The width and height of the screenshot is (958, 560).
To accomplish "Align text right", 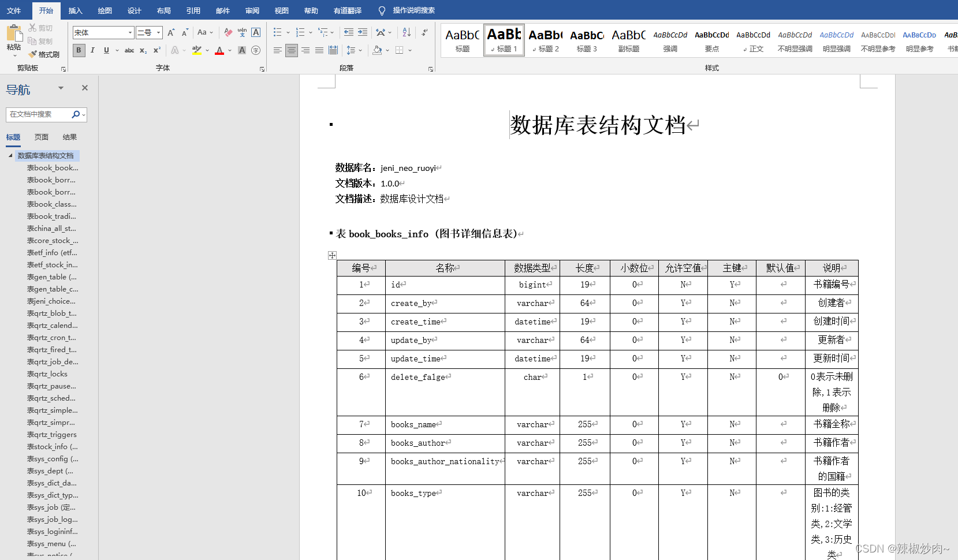I will pyautogui.click(x=305, y=50).
